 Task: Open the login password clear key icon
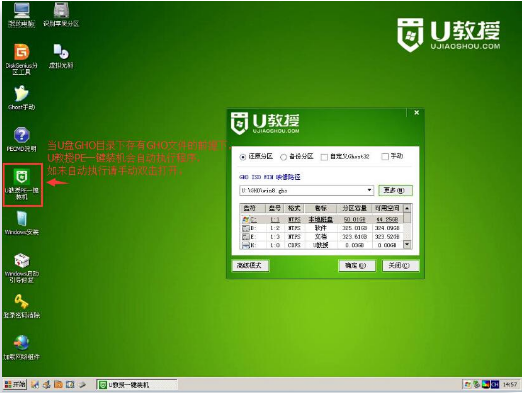coord(21,302)
